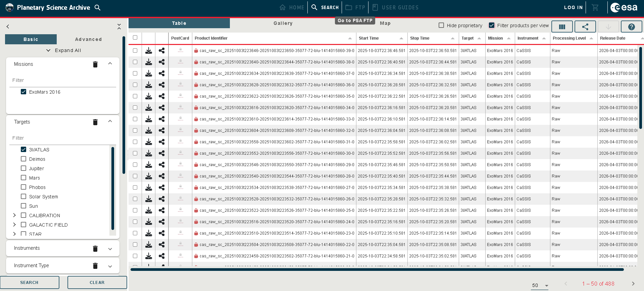Switch to the Map view tab
Image resolution: width=644 pixels, height=291 pixels.
(x=385, y=23)
